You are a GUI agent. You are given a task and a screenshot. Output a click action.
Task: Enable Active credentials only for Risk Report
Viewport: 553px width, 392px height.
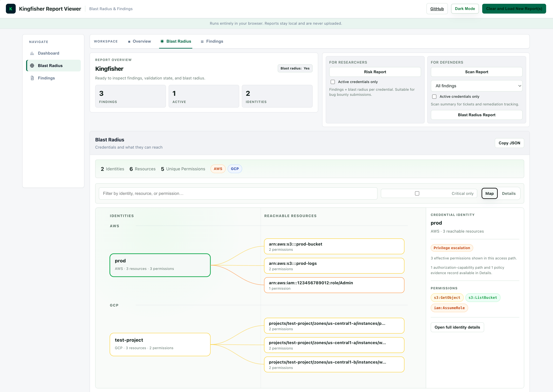[333, 82]
